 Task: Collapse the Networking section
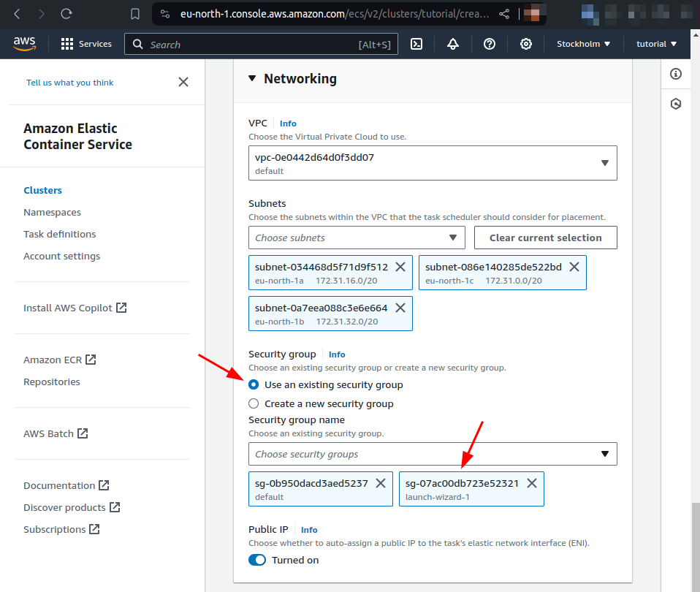pyautogui.click(x=252, y=79)
